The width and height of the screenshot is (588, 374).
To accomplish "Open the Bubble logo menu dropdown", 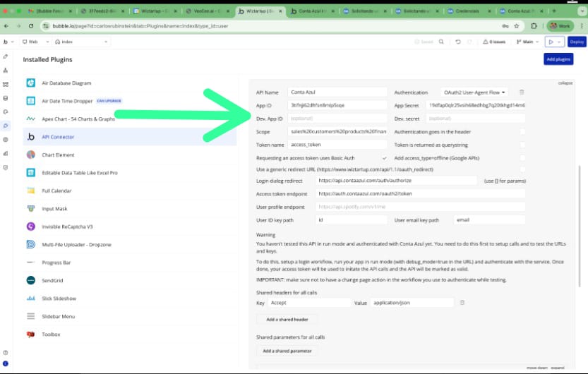I will tap(8, 42).
